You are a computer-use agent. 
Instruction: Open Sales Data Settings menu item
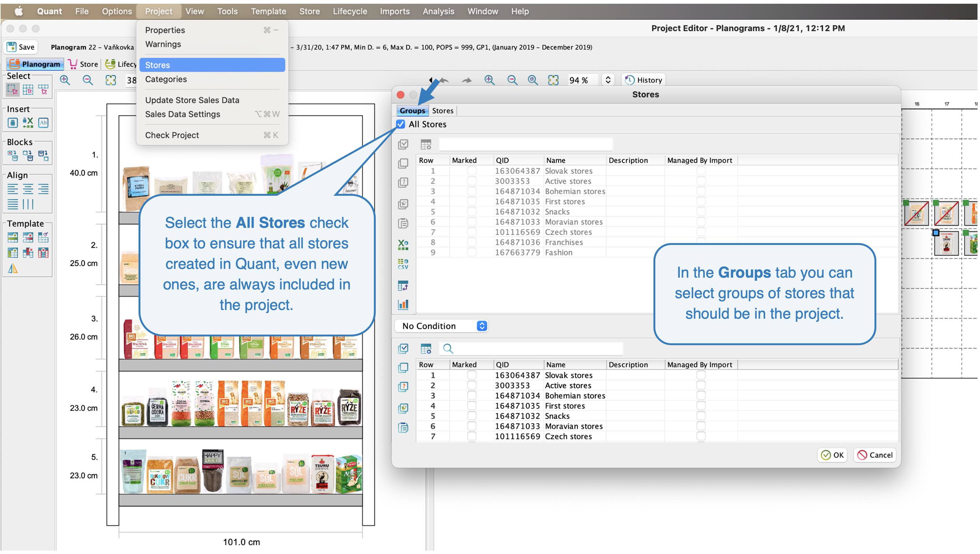click(x=212, y=114)
